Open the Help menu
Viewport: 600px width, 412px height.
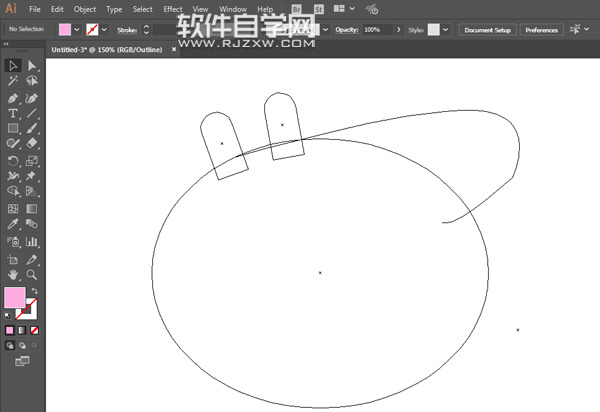[265, 9]
